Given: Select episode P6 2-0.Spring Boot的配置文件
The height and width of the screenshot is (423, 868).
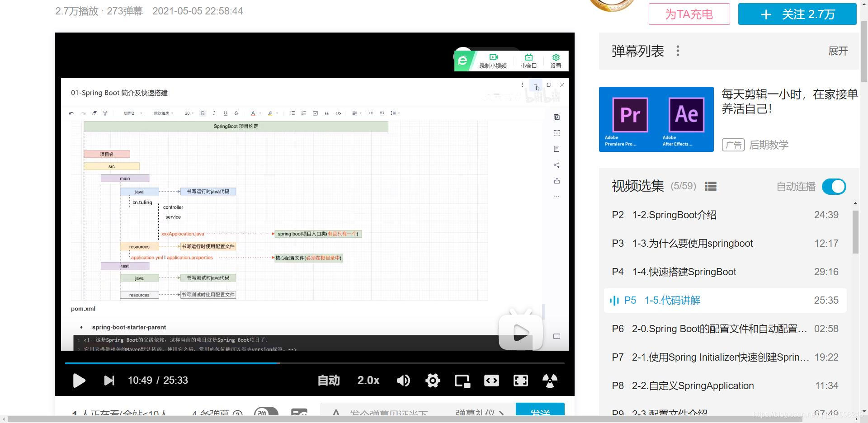Looking at the screenshot, I should coord(725,329).
